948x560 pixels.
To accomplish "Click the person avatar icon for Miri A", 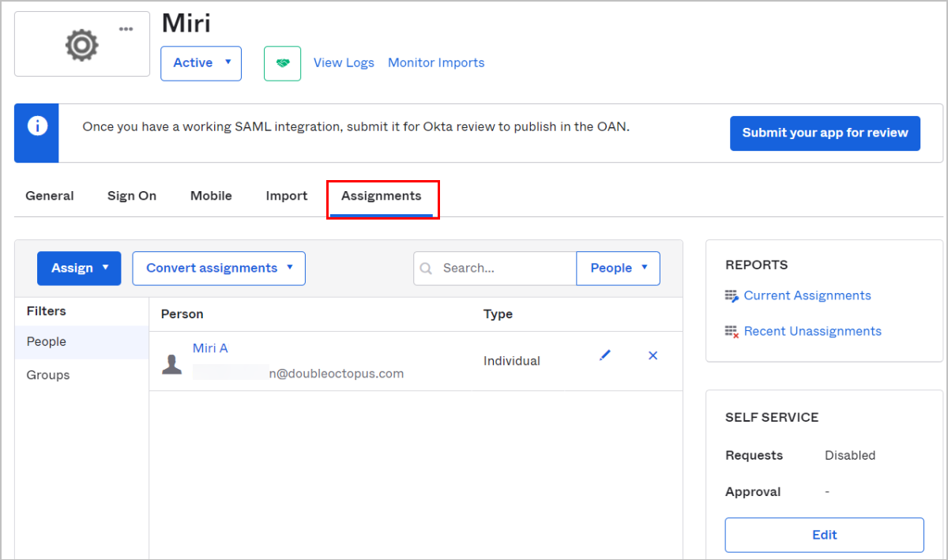I will (171, 364).
